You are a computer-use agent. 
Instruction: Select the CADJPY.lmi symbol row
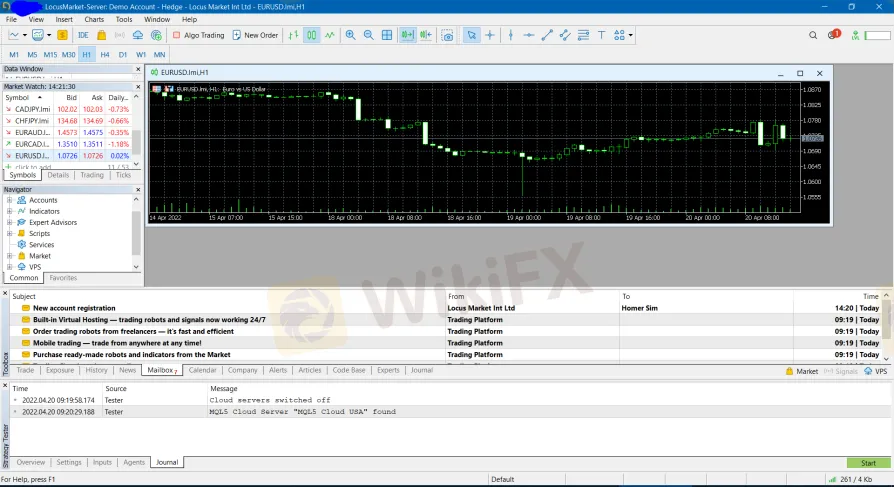67,110
